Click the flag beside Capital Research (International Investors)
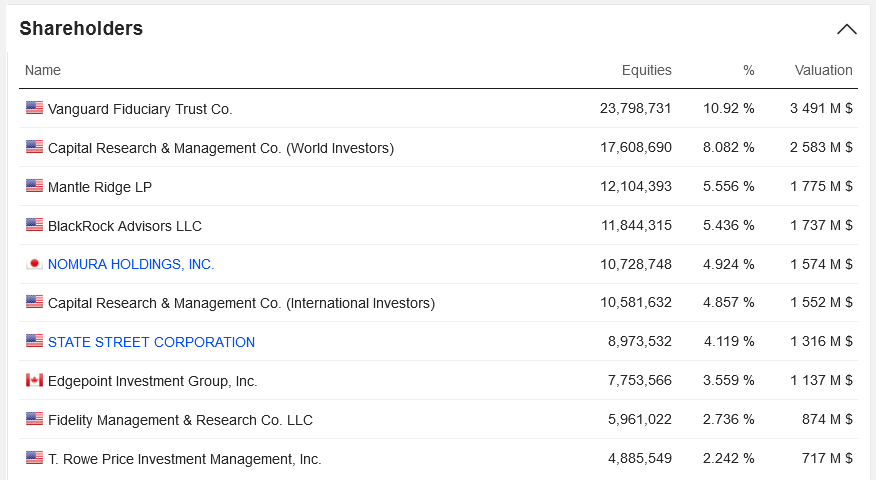 pyautogui.click(x=34, y=302)
